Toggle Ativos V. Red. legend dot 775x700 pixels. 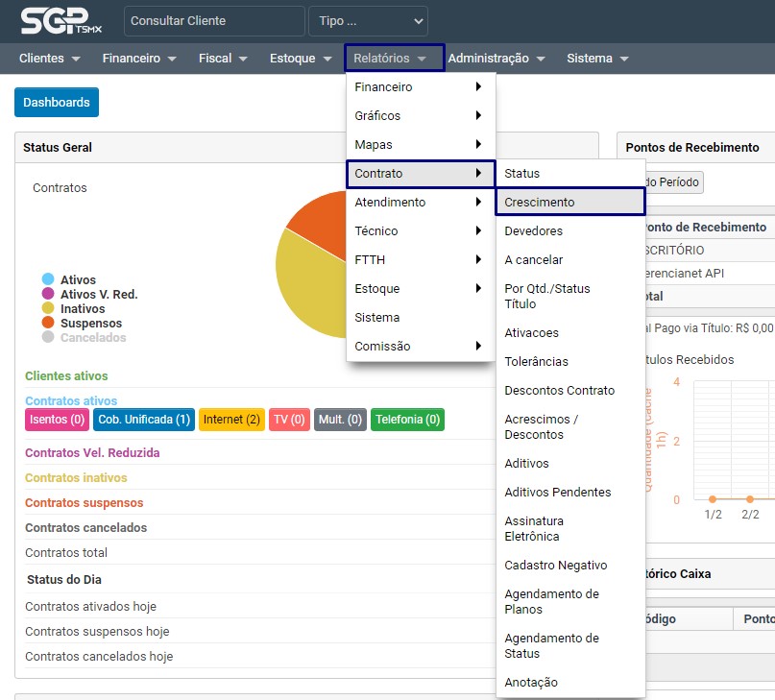(47, 294)
